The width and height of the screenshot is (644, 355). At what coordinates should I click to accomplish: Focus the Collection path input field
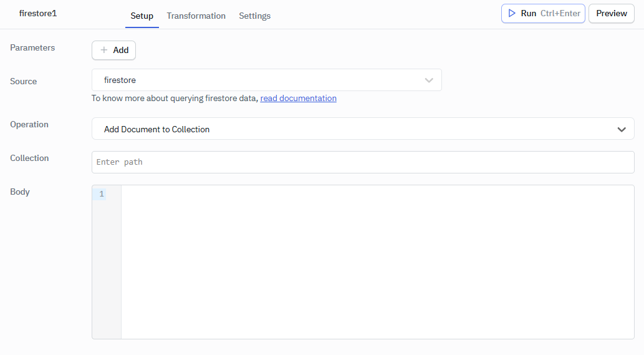pyautogui.click(x=363, y=162)
